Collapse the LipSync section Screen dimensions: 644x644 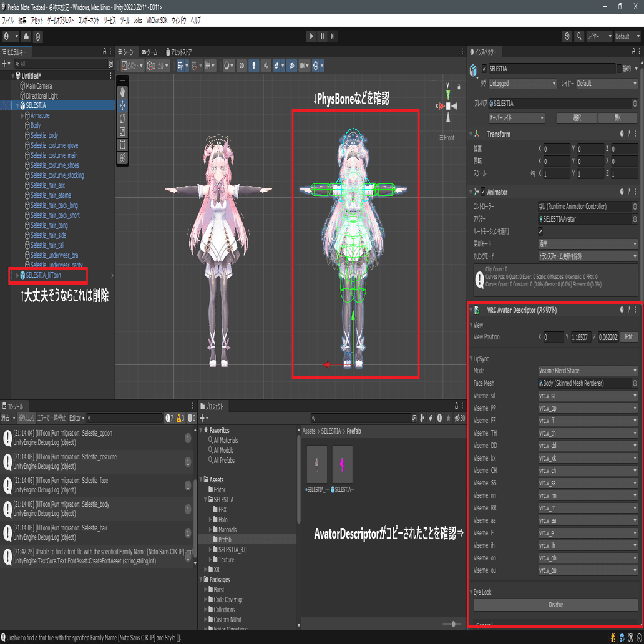tap(471, 359)
